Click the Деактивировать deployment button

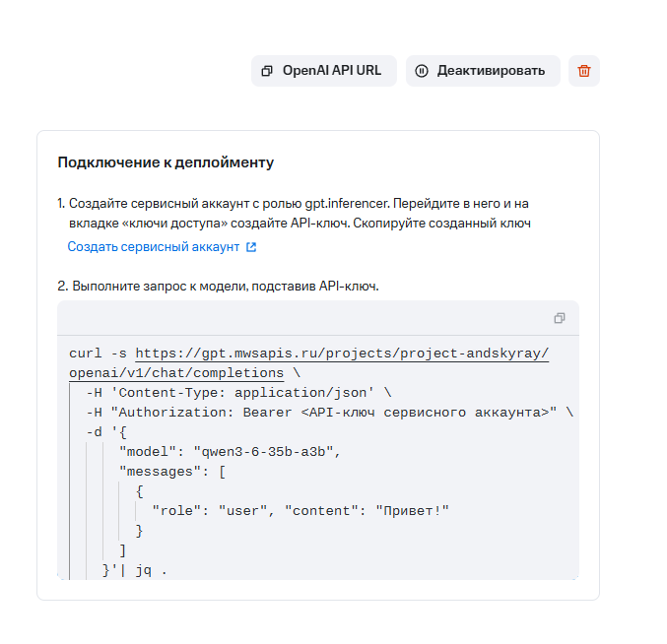[483, 71]
